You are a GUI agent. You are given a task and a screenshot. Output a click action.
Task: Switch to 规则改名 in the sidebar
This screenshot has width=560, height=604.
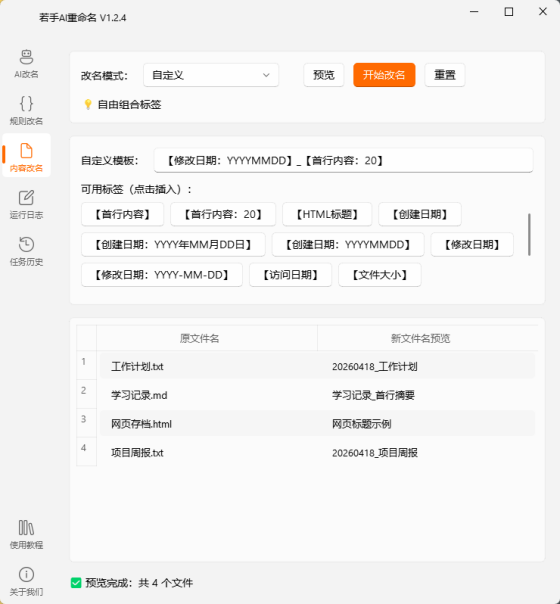click(x=26, y=111)
